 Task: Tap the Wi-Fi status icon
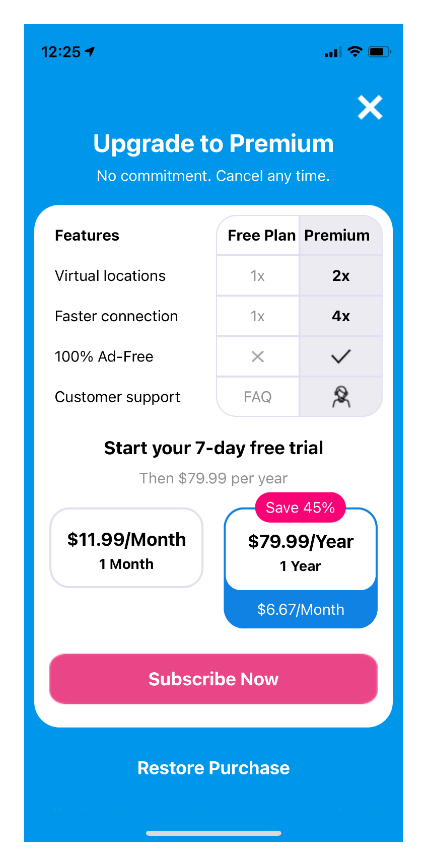coord(355,51)
